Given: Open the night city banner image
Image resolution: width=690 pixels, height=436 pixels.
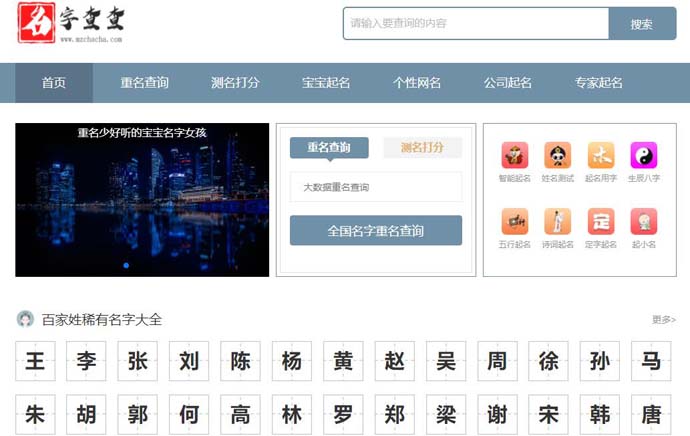Looking at the screenshot, I should [142, 200].
